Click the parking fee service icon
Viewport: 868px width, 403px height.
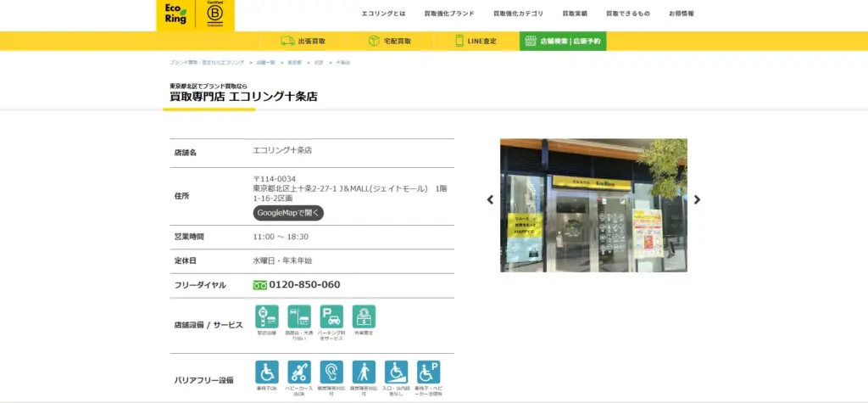pyautogui.click(x=331, y=316)
